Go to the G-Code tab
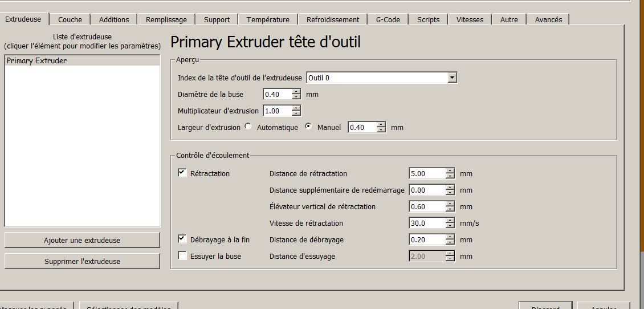Screen dimensions: 644x309 (x=388, y=20)
